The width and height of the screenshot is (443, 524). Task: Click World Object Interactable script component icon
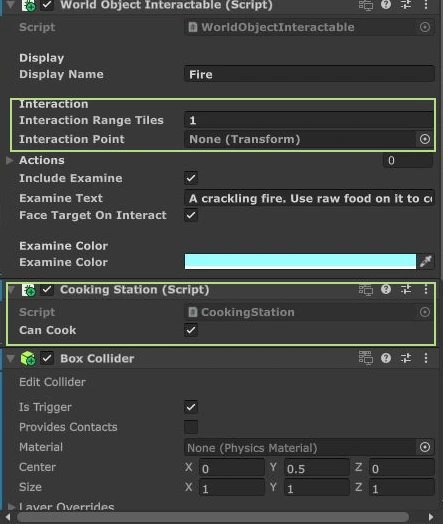(x=28, y=5)
